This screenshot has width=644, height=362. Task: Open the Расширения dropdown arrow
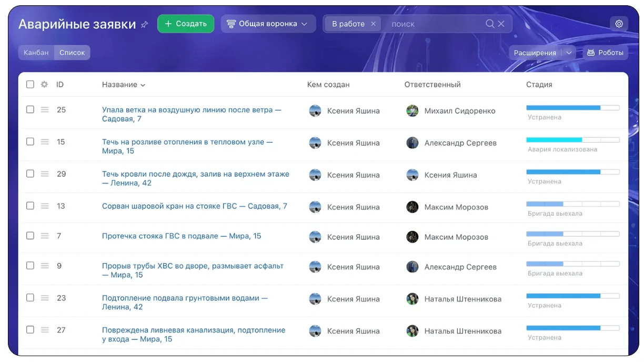(x=568, y=53)
